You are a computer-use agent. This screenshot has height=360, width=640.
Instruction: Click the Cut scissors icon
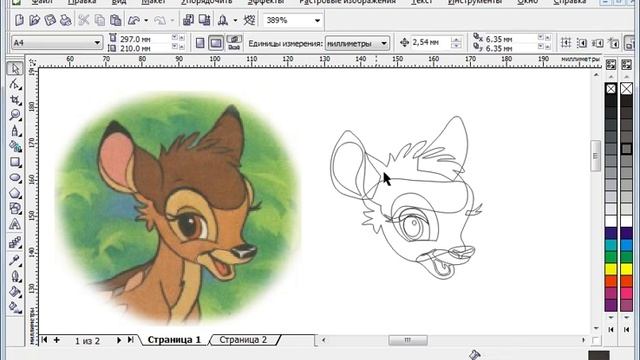(x=84, y=20)
